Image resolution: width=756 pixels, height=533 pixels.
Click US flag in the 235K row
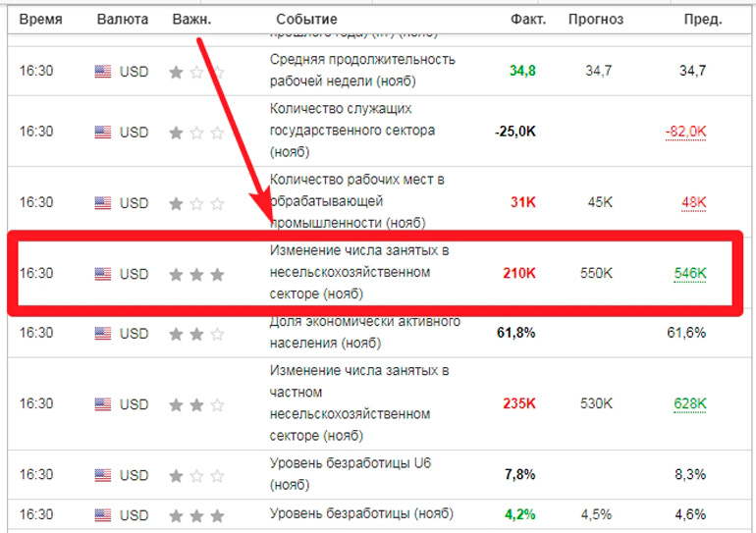pos(103,404)
